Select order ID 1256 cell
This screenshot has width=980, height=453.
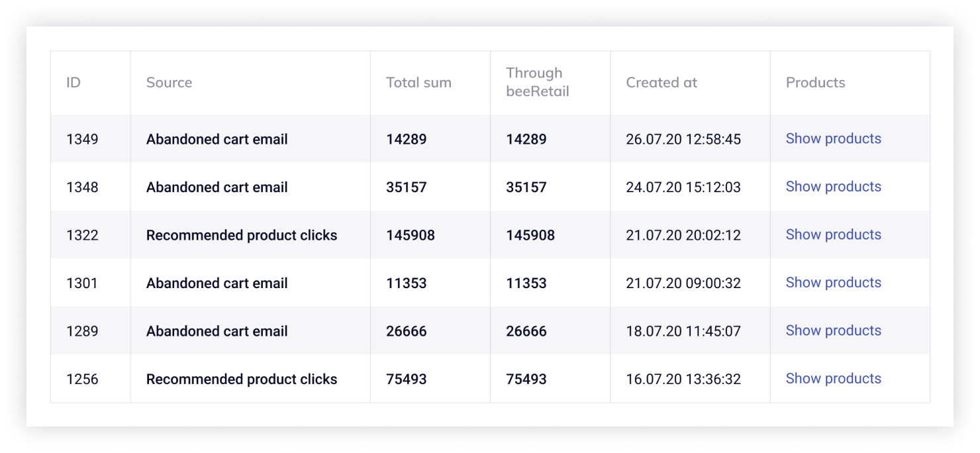pyautogui.click(x=82, y=379)
